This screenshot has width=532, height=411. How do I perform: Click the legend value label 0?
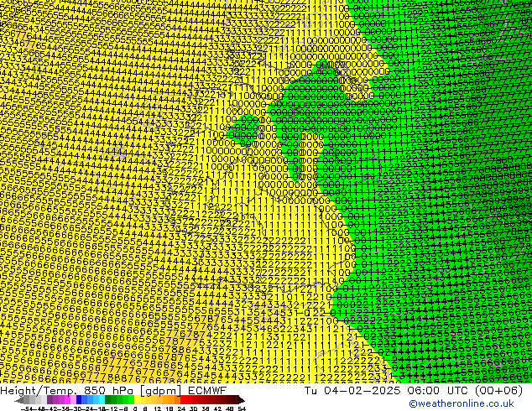135,408
